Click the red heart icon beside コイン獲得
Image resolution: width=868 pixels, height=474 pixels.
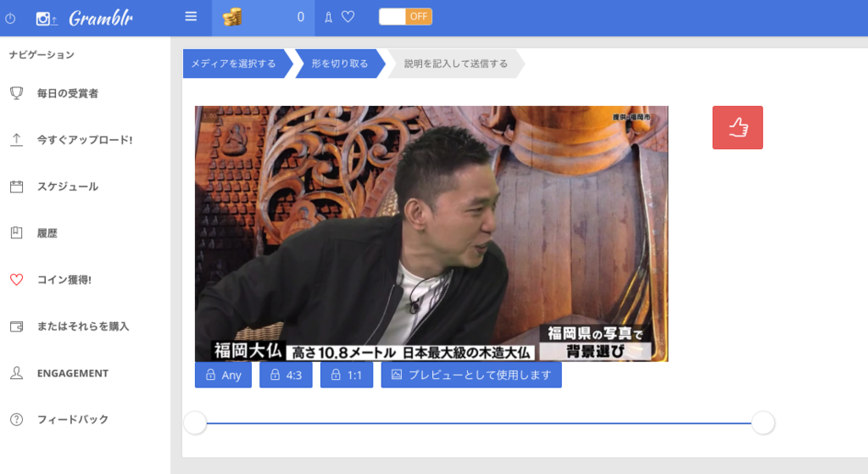tap(17, 280)
